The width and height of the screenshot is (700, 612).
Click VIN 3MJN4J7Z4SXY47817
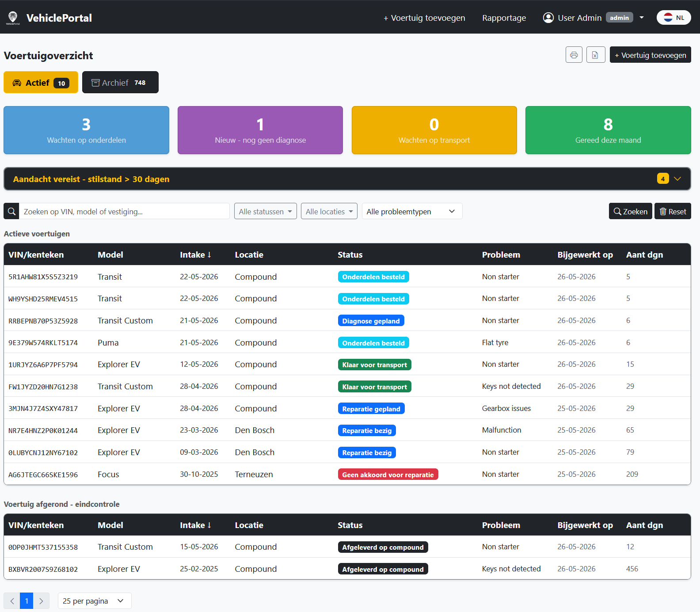coord(43,409)
